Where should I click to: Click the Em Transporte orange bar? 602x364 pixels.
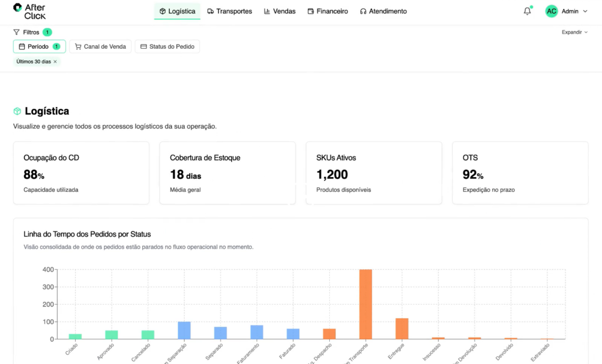pos(366,304)
